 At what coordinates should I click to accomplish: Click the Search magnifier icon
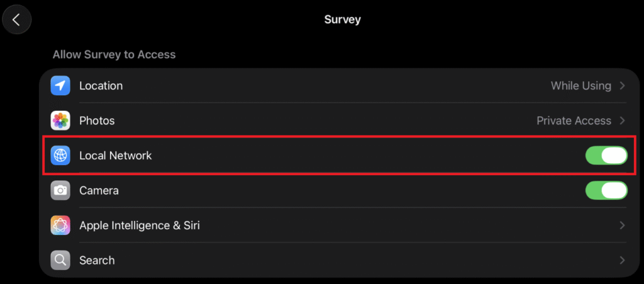pos(60,260)
